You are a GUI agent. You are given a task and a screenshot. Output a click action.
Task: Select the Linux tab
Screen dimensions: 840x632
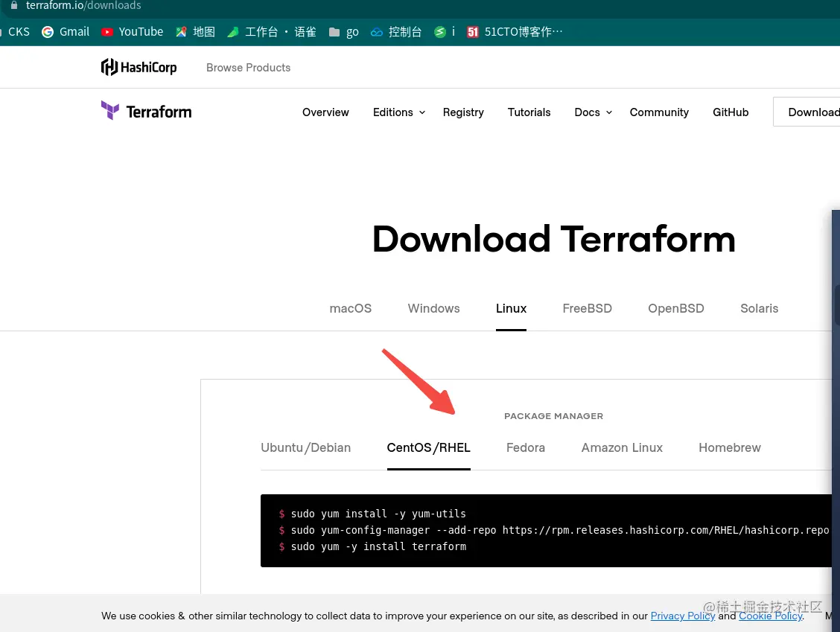(x=511, y=308)
